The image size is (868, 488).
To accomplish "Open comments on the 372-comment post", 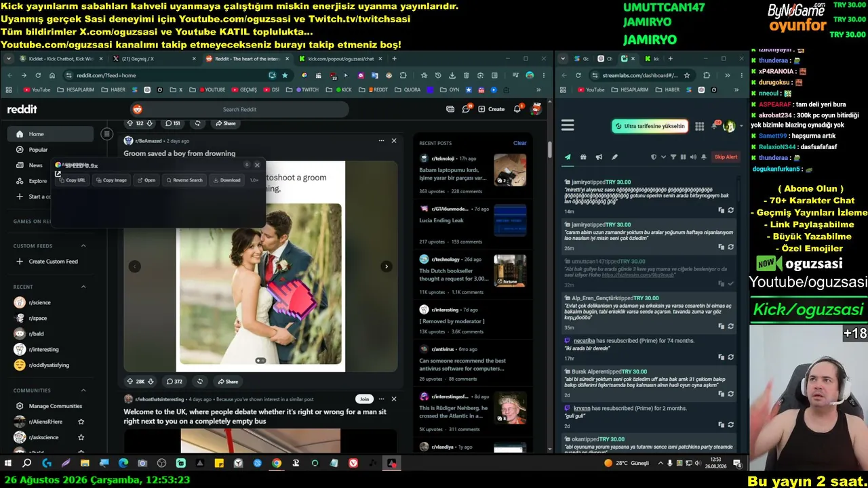I will coord(175,382).
